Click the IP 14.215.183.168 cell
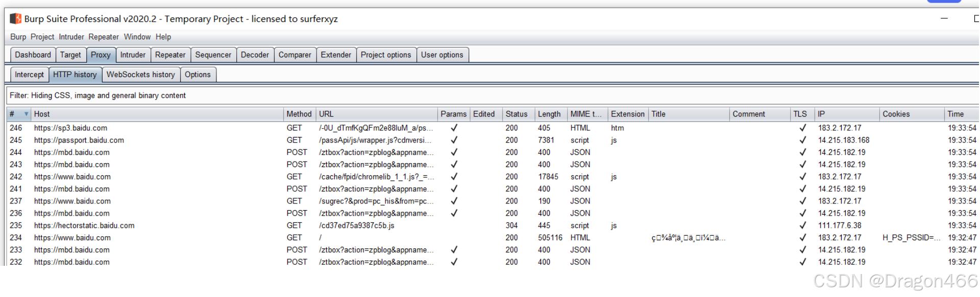The height and width of the screenshot is (297, 980). 844,140
